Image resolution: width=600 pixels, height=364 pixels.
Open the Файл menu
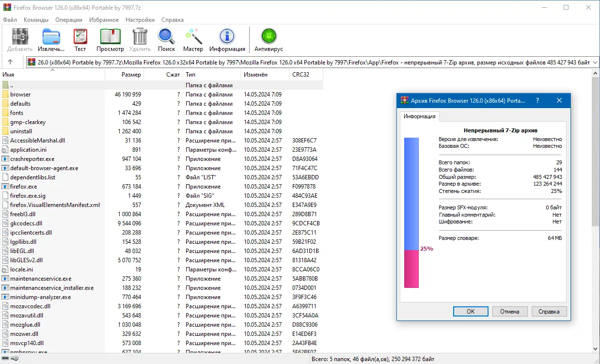10,20
